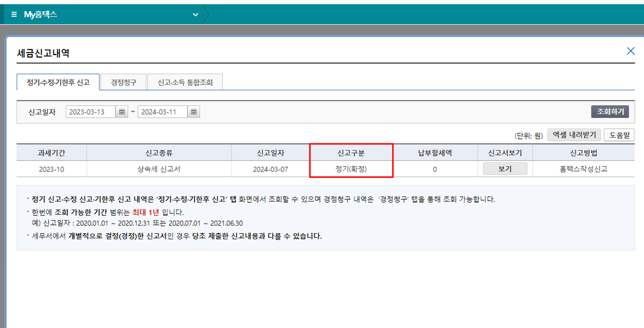
Task: Switch to the 정기·수정·기한후 신고 tab
Action: click(58, 82)
